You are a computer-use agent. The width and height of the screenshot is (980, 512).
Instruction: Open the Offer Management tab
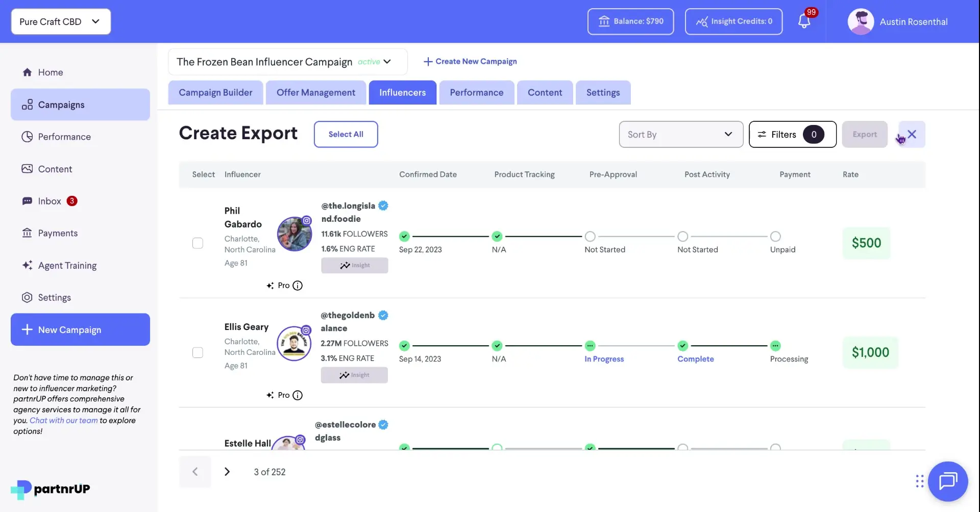[x=315, y=92]
